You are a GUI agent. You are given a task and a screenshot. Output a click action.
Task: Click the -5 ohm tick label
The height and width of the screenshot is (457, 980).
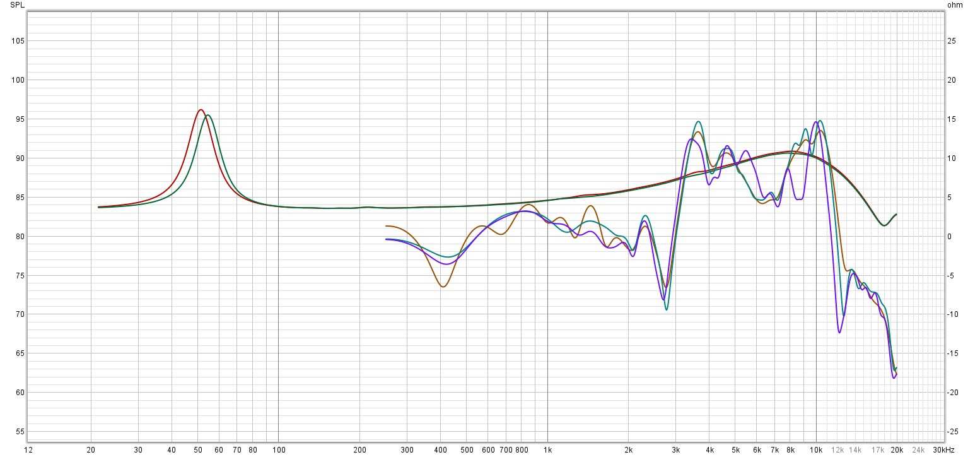(x=952, y=276)
